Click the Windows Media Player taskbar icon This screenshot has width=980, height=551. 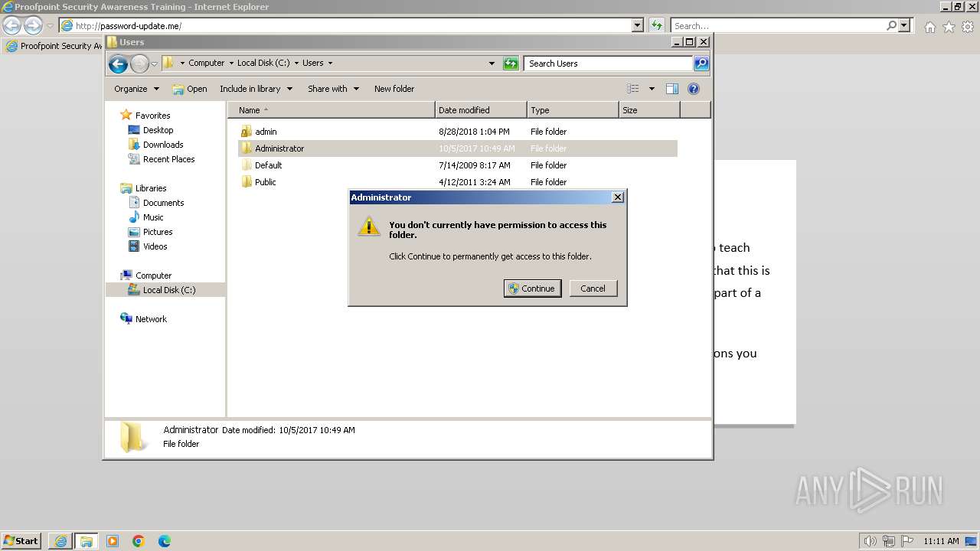[x=113, y=541]
